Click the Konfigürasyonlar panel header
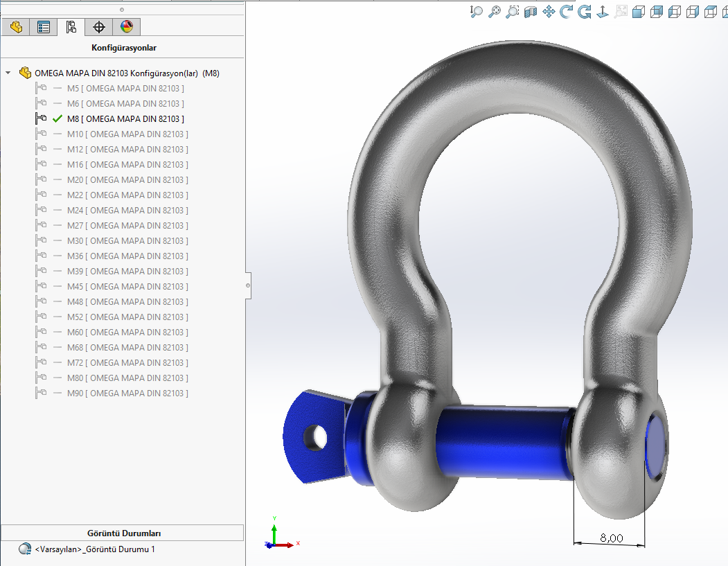Image resolution: width=728 pixels, height=566 pixels. (x=123, y=48)
